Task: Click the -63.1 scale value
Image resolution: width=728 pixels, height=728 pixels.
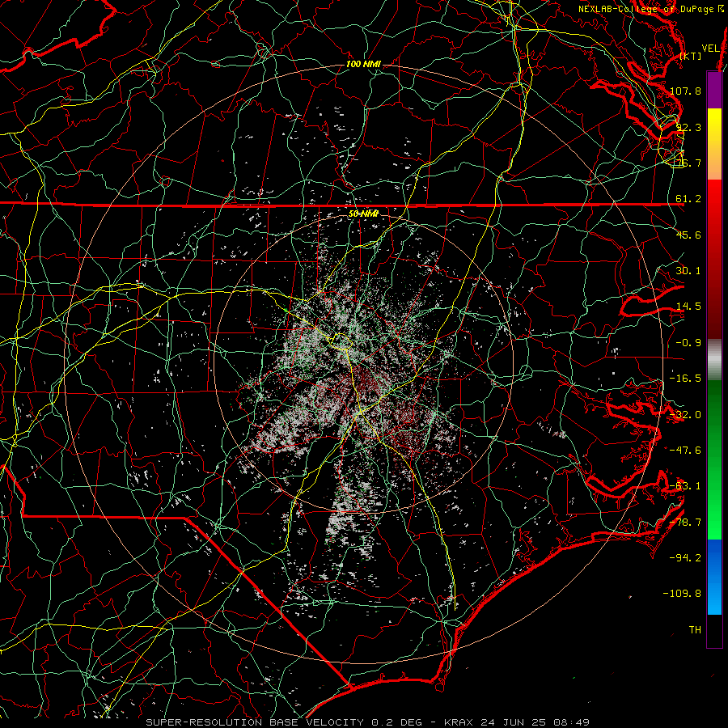Action: click(685, 486)
